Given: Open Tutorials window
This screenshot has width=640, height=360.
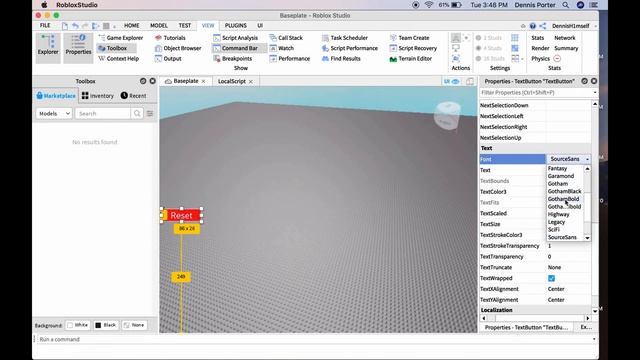Looking at the screenshot, I should point(170,38).
